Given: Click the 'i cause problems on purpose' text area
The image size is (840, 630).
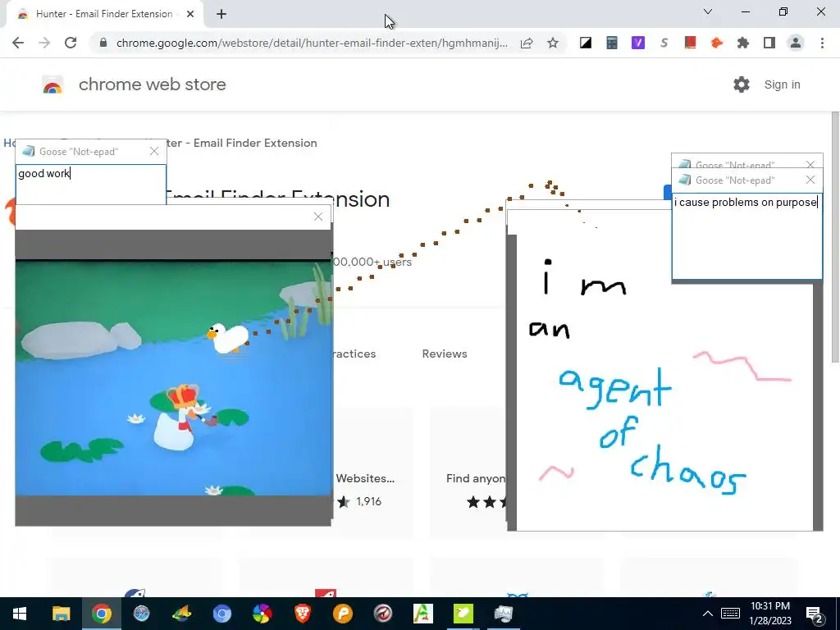Looking at the screenshot, I should [x=747, y=235].
